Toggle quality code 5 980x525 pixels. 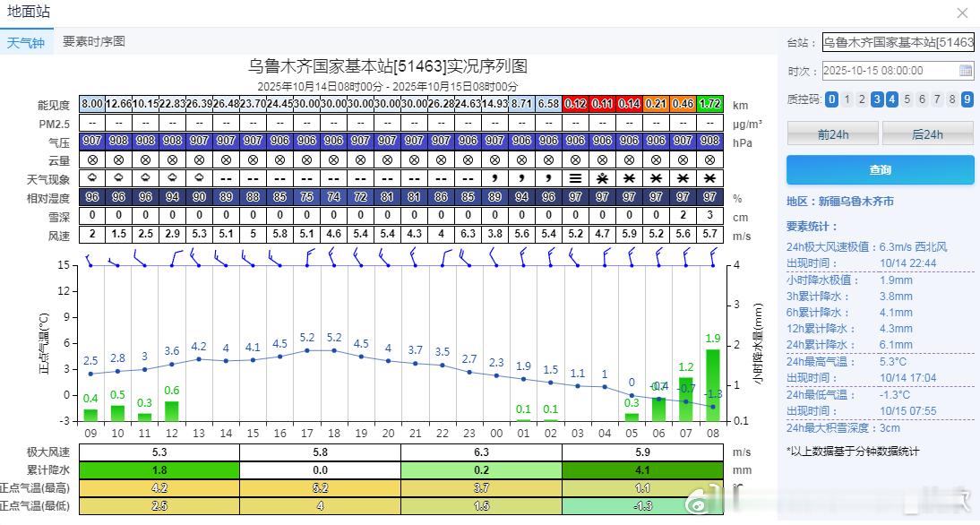click(907, 99)
